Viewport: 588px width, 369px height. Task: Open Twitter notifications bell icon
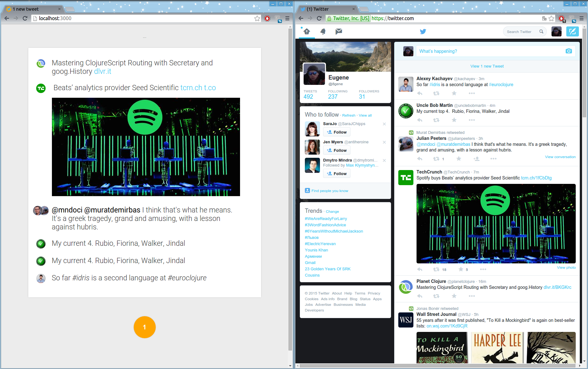coord(323,31)
